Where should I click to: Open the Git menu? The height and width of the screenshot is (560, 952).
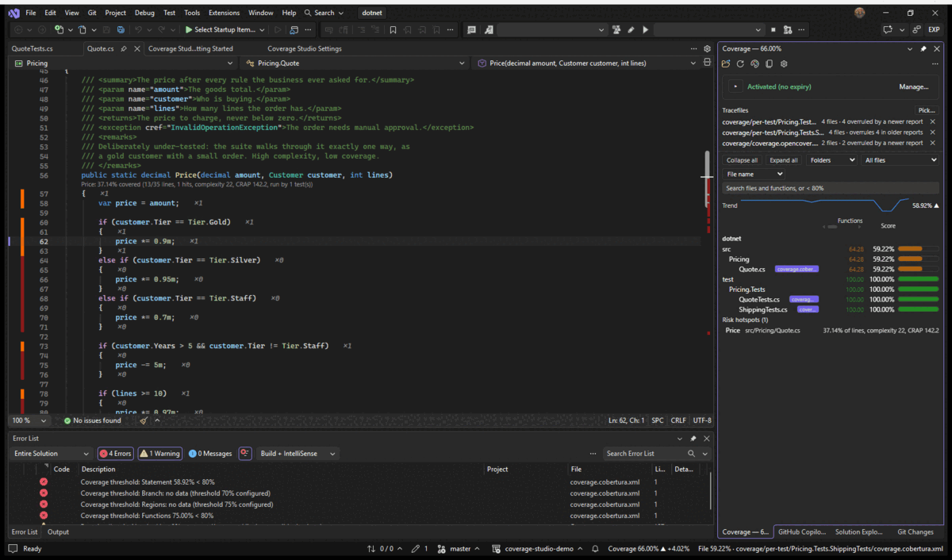[93, 13]
